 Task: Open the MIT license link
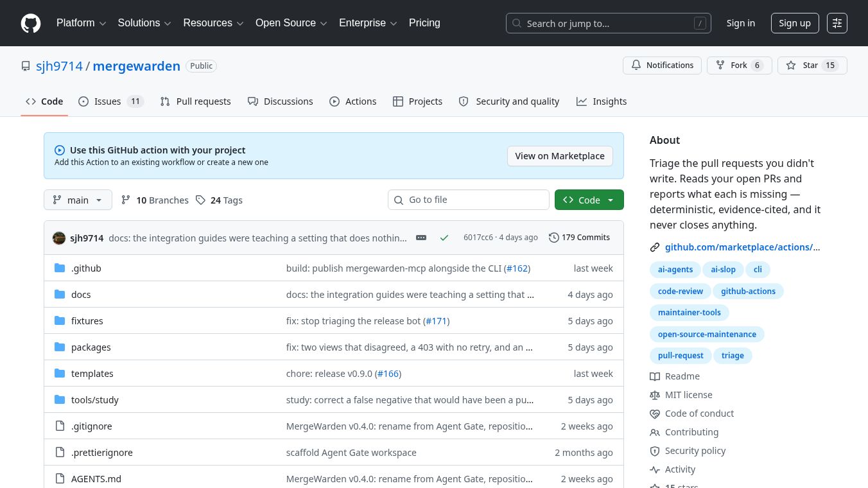coord(681,395)
